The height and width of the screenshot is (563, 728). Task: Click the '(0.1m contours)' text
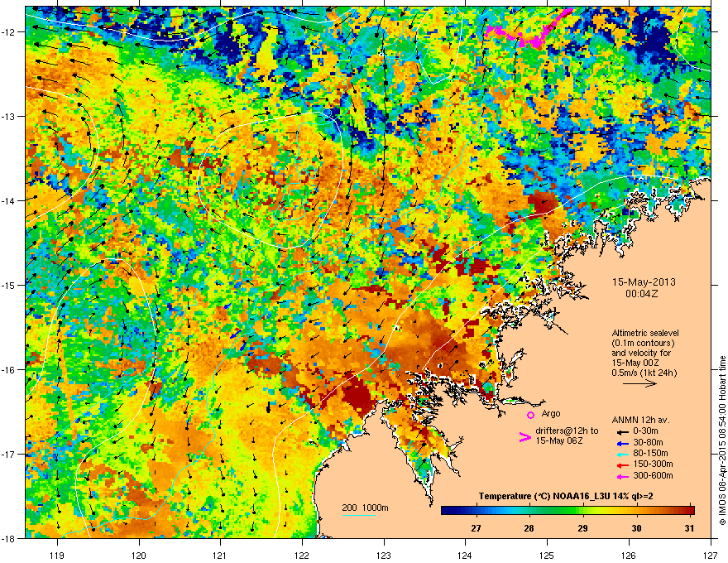coord(643,344)
